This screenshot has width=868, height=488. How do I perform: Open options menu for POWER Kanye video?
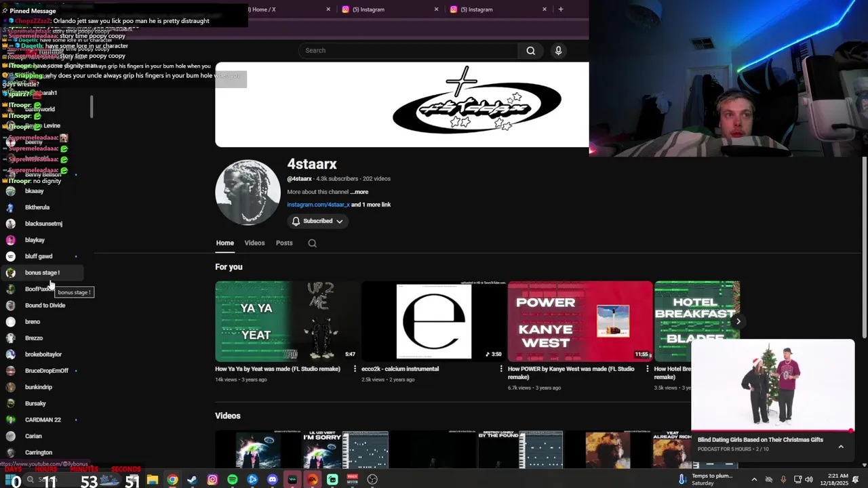(x=647, y=369)
